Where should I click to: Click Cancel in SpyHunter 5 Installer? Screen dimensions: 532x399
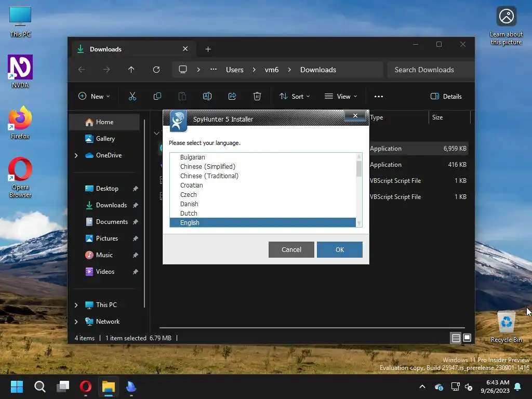click(x=291, y=250)
